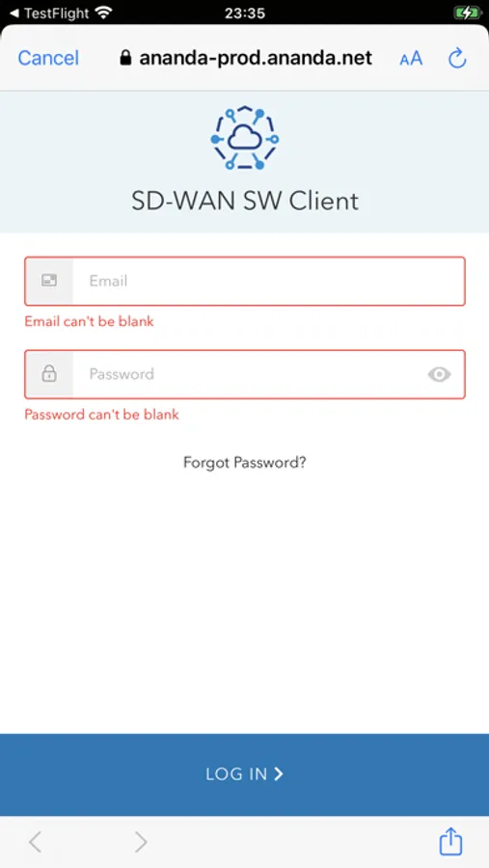Click the ID card icon in Email field
The width and height of the screenshot is (489, 868).
tap(49, 281)
